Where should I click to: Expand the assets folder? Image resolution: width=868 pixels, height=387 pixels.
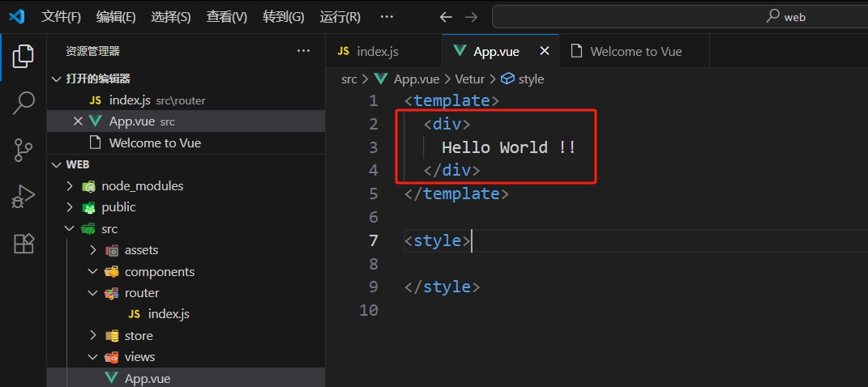tap(93, 250)
